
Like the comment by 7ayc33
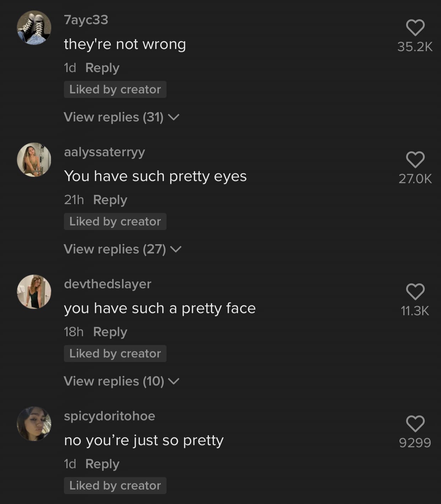(x=415, y=28)
